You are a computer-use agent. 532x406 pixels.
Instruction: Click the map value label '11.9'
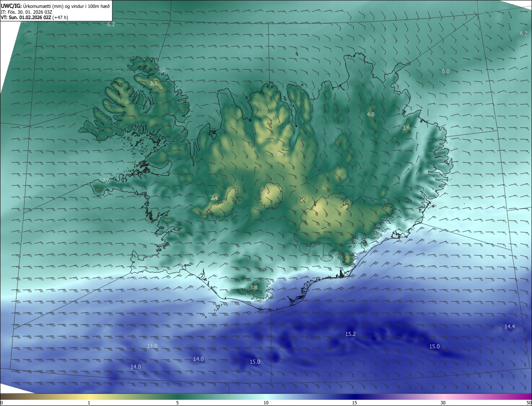tap(152, 346)
